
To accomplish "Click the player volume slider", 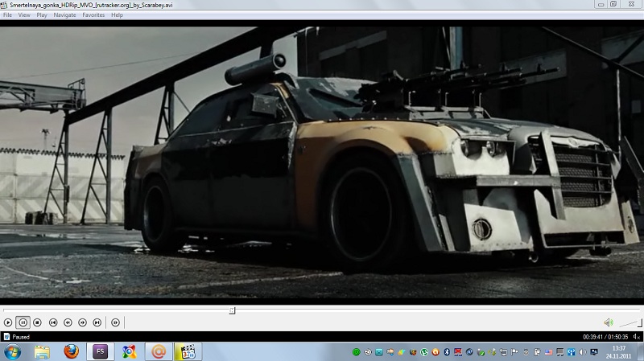I will [x=630, y=323].
